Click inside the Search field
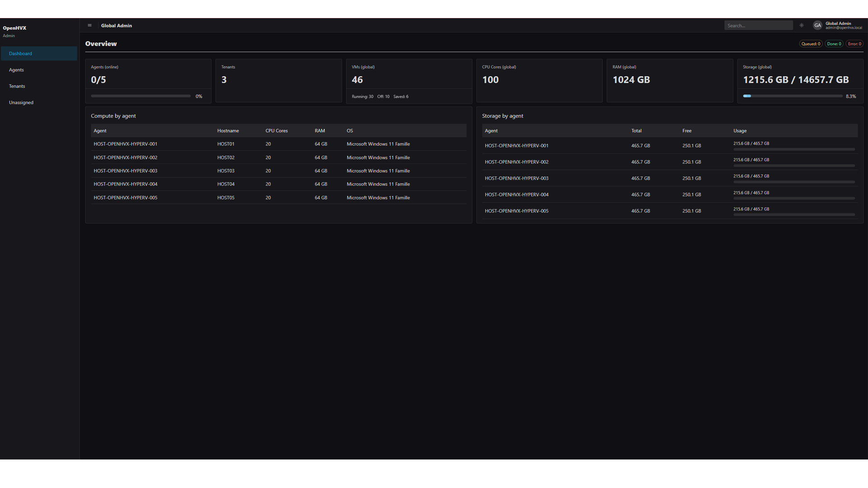 click(759, 25)
